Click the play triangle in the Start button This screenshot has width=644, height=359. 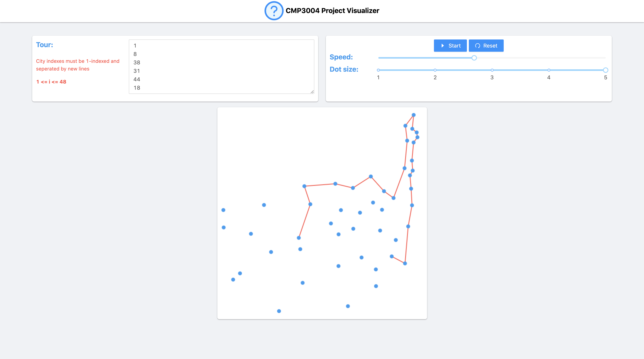click(443, 46)
